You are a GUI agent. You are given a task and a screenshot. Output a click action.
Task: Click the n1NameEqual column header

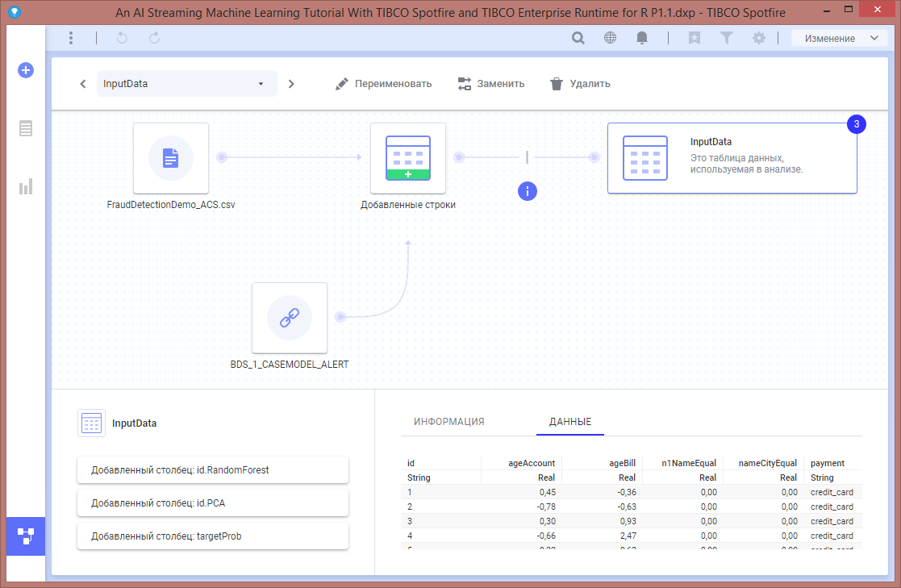click(689, 463)
